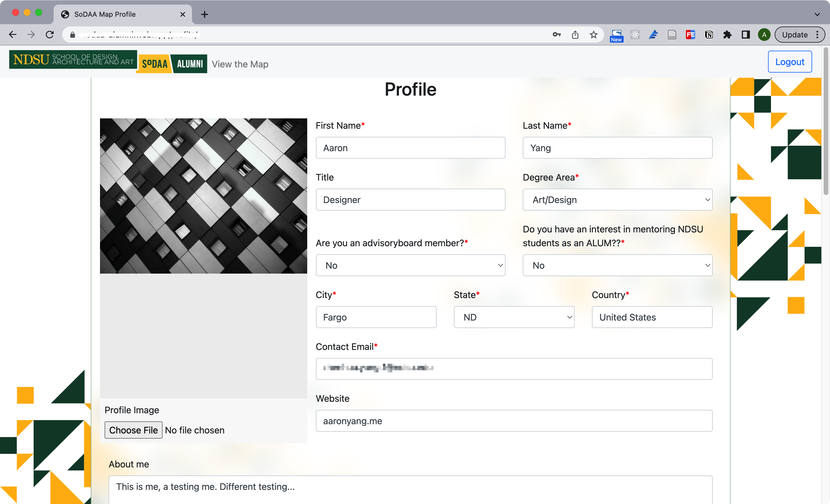Toggle the browser side panel icon
Viewport: 830px width, 504px height.
tap(746, 35)
